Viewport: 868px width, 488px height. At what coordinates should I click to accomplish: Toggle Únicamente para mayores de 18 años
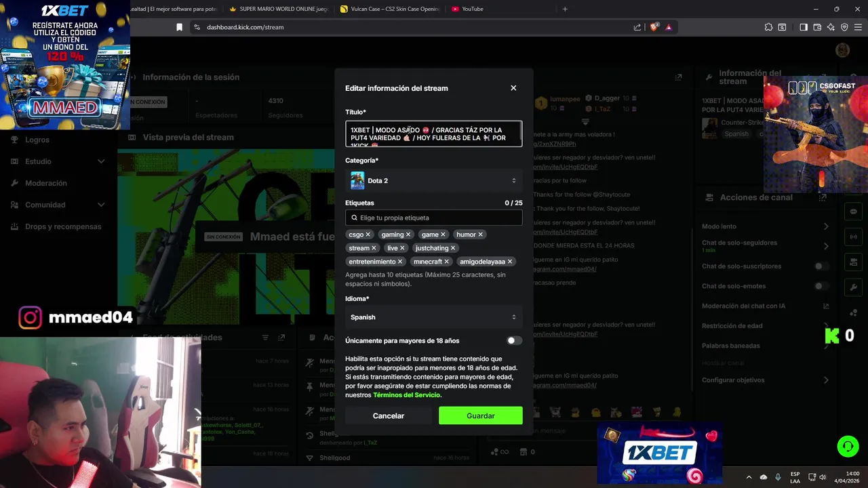[x=515, y=341]
